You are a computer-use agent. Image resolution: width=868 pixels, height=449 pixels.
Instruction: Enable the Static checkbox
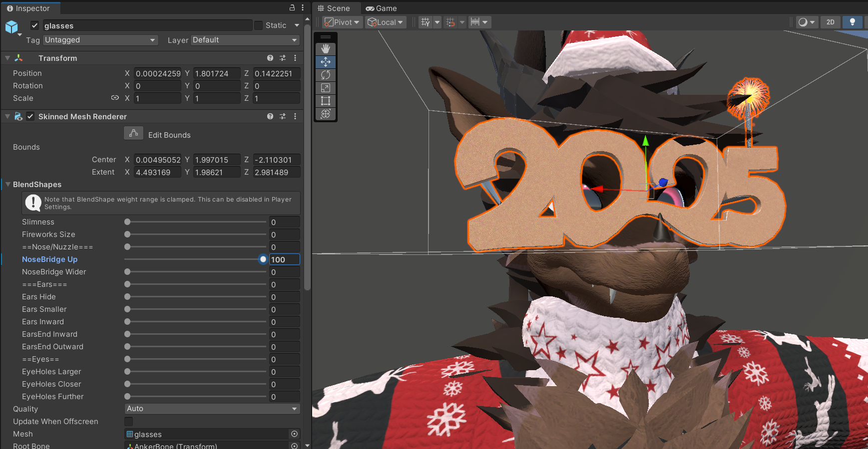click(x=258, y=25)
